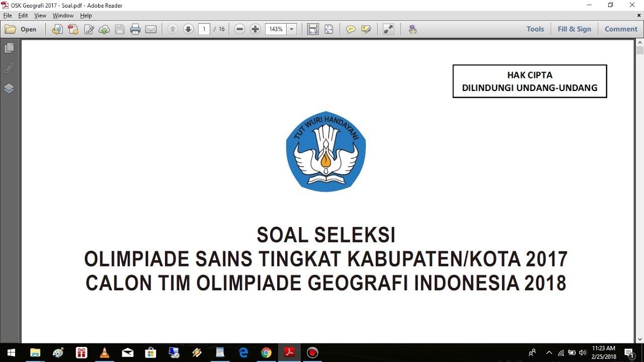This screenshot has height=362, width=644.
Task: Click the page number input field
Action: point(204,29)
